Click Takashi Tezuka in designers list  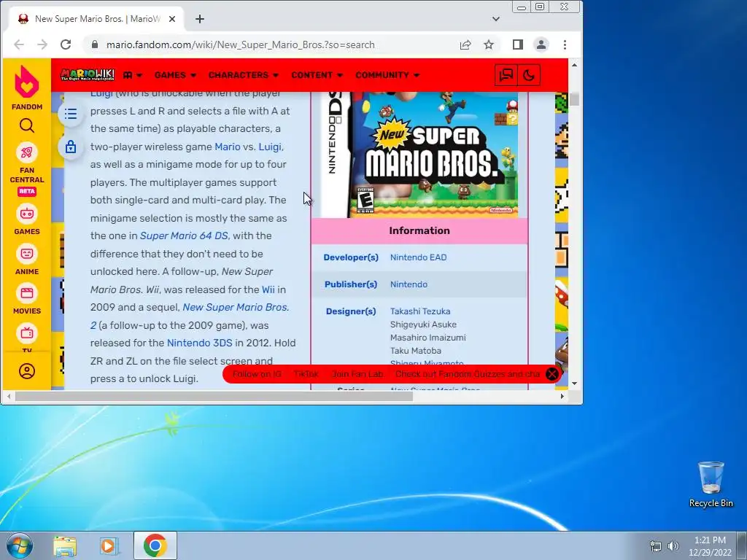(420, 311)
